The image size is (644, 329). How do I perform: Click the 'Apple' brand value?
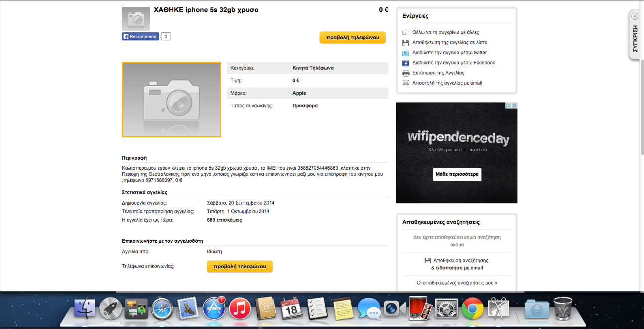(299, 93)
